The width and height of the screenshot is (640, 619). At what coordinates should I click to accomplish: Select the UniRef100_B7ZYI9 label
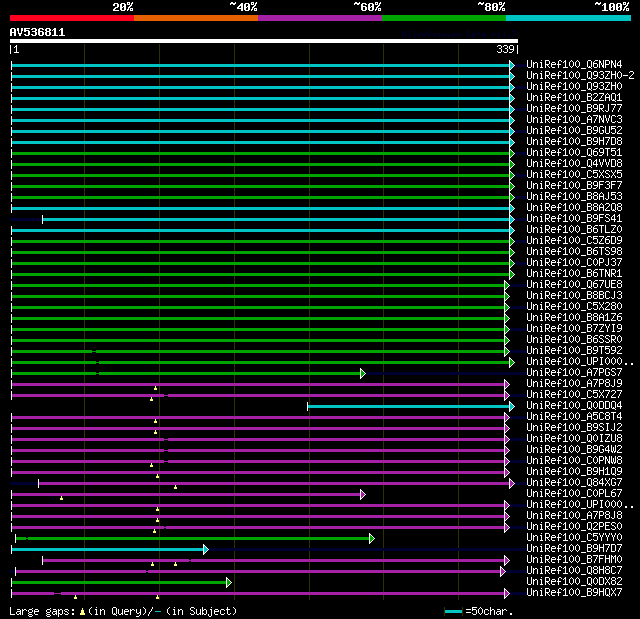click(574, 329)
